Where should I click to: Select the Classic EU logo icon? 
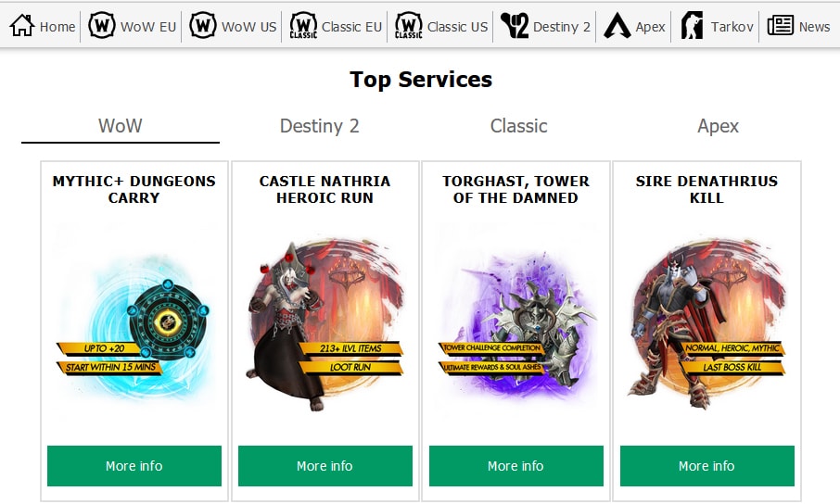tap(303, 26)
